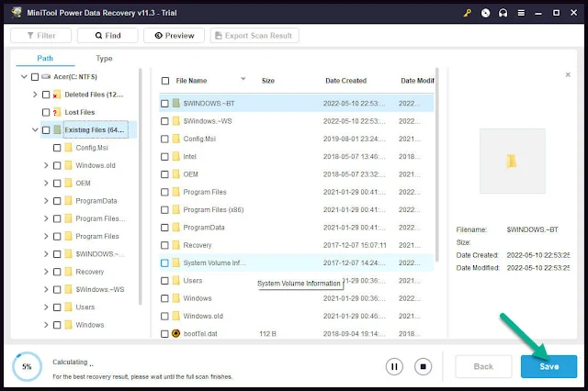Check the System Volume Information row checkbox
The height and width of the screenshot is (391, 588).
point(164,263)
